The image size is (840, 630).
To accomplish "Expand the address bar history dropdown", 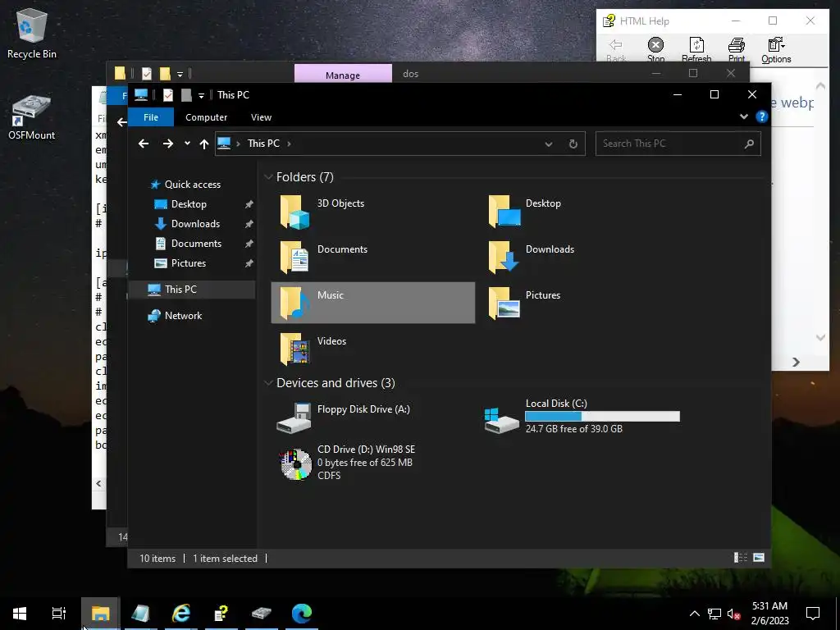I will 549,144.
